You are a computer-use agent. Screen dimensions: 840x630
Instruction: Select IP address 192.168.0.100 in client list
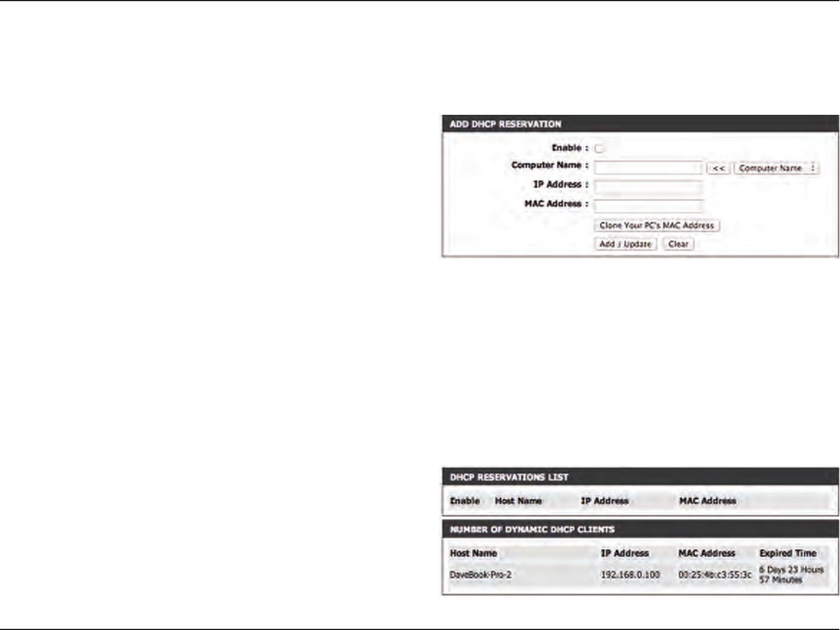(630, 575)
